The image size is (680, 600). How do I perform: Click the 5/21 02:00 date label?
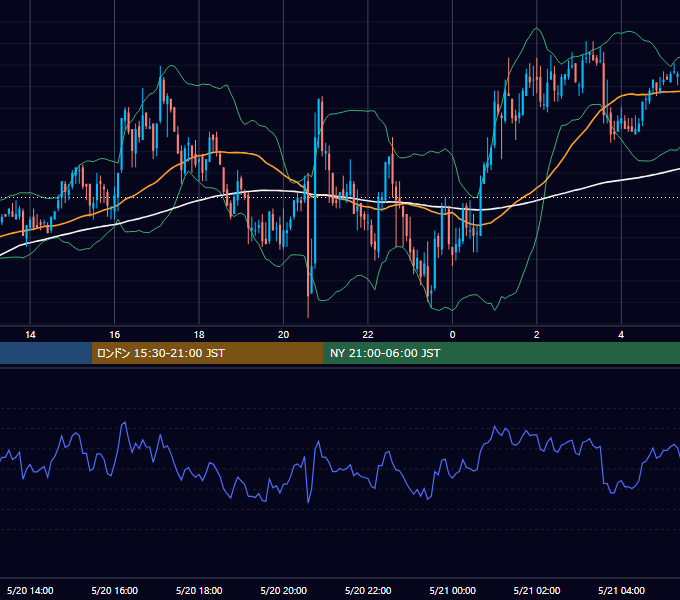(x=537, y=590)
